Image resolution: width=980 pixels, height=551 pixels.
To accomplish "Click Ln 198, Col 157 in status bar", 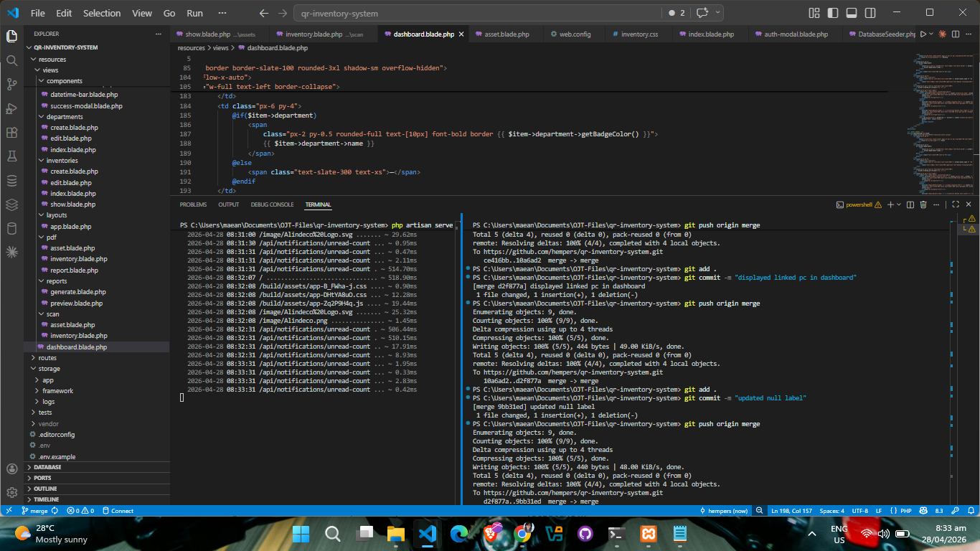I will (792, 511).
